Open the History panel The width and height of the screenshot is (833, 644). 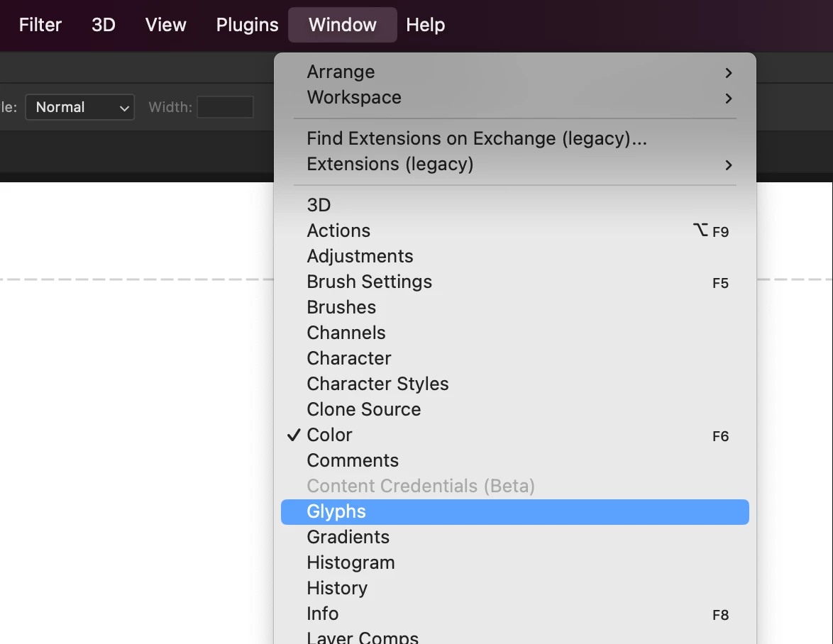(337, 589)
